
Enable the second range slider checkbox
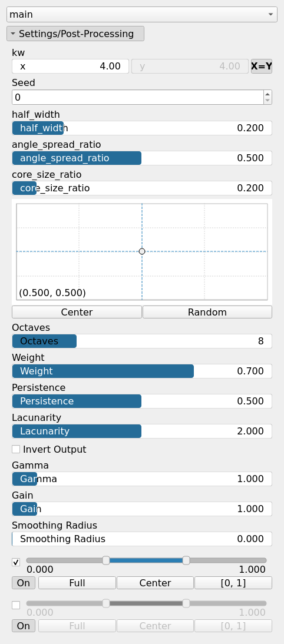(x=16, y=605)
